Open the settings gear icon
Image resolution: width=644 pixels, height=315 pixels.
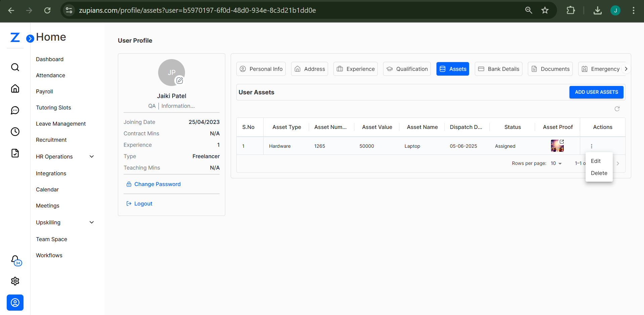15,281
